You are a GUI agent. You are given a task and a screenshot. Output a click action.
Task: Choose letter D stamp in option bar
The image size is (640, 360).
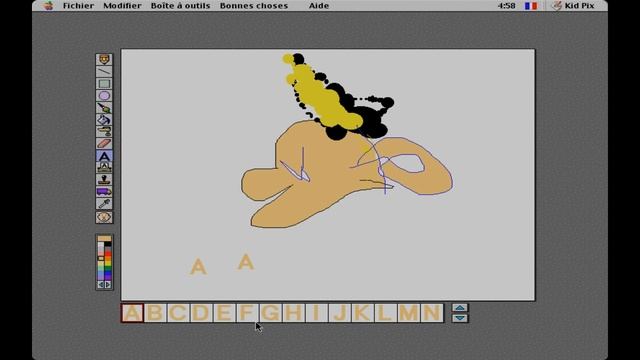[x=201, y=313]
